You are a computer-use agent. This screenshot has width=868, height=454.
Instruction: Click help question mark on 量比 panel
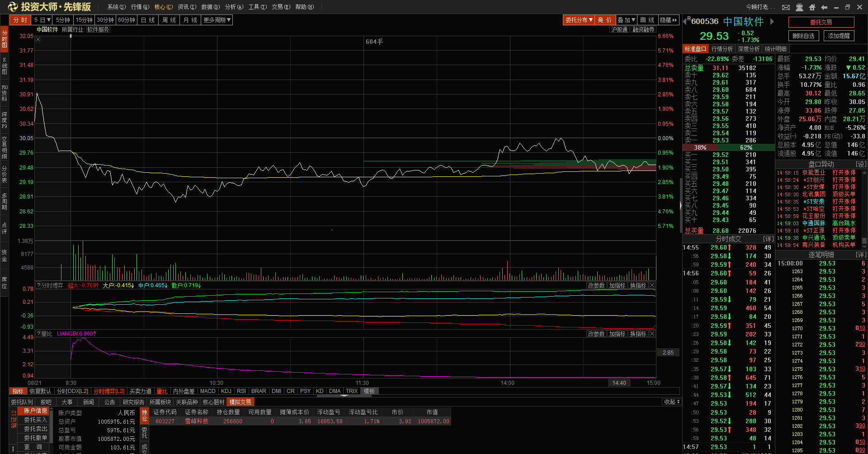(38, 334)
